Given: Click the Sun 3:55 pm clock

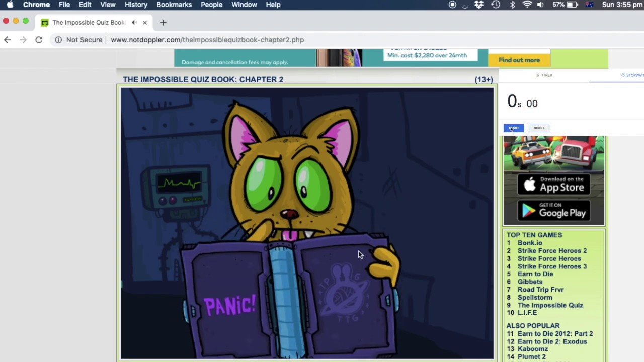Looking at the screenshot, I should [622, 5].
